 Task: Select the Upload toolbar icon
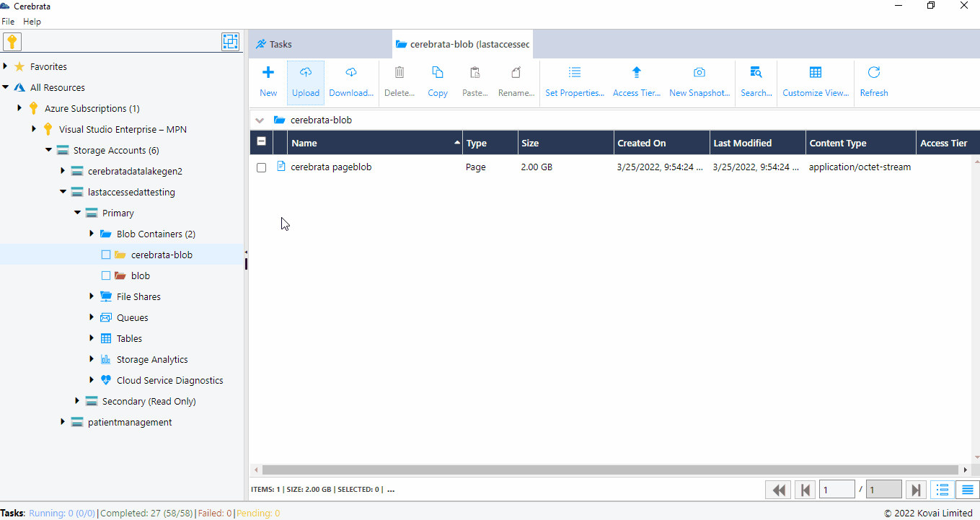click(x=305, y=79)
